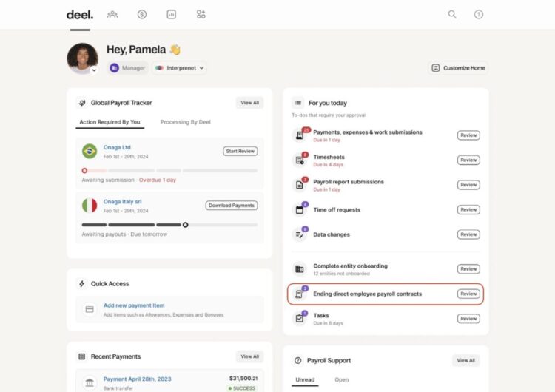This screenshot has width=555, height=392.
Task: Click Start Review for Onaga Ltd
Action: (240, 151)
